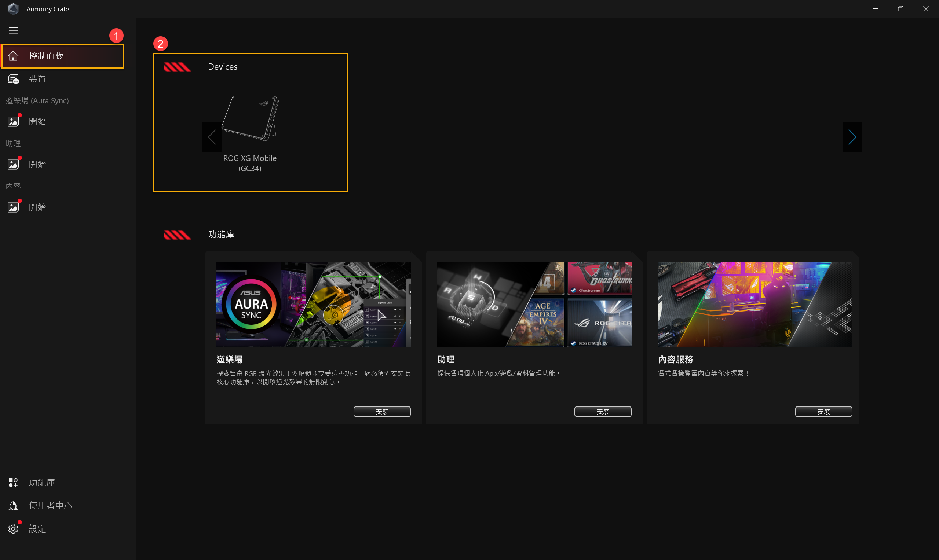
Task: Click the 遊樂場 card title
Action: pyautogui.click(x=230, y=360)
